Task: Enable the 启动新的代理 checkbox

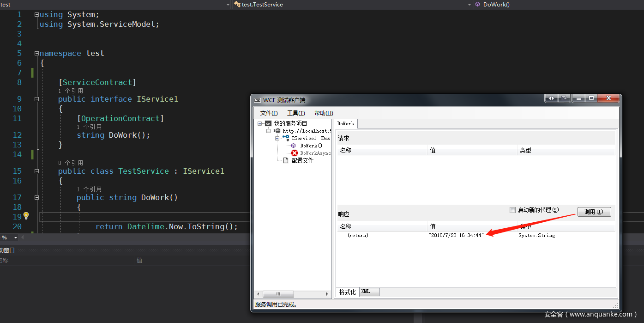Action: click(x=512, y=210)
